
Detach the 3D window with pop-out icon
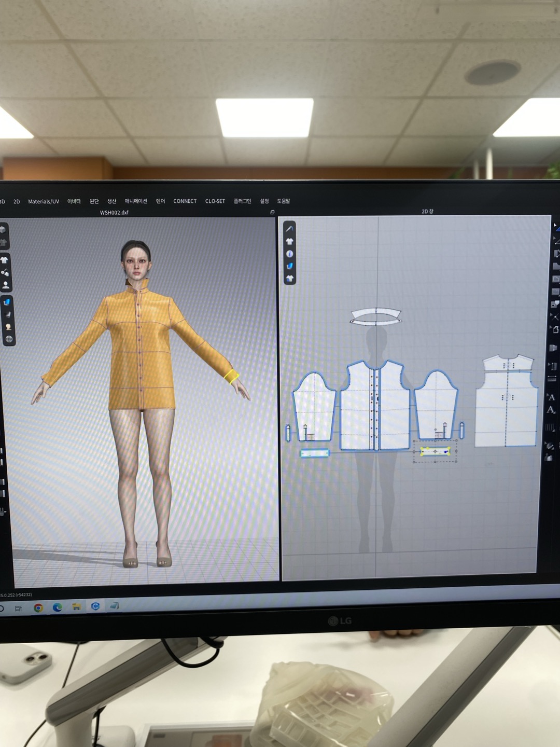(x=272, y=212)
